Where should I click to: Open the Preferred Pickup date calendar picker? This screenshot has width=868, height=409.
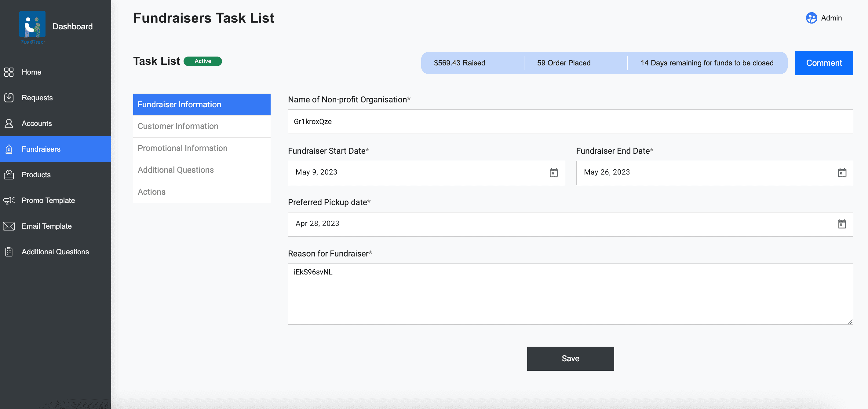tap(841, 224)
